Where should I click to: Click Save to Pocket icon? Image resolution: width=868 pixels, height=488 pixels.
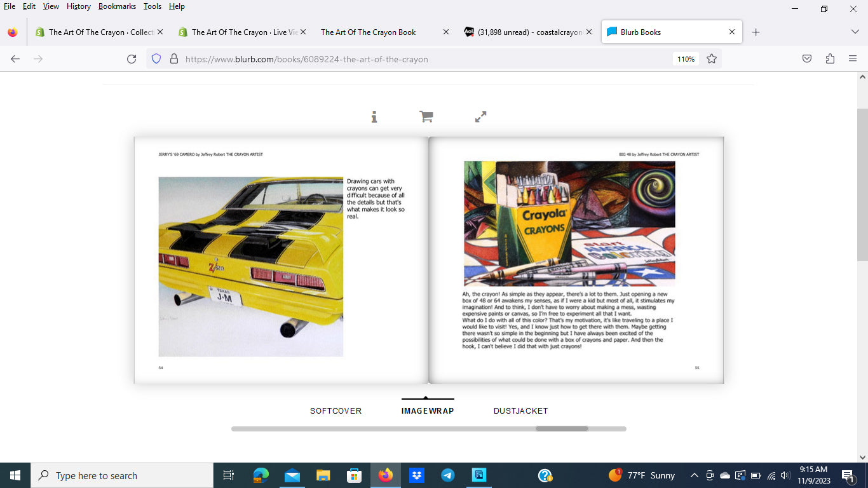coord(806,59)
